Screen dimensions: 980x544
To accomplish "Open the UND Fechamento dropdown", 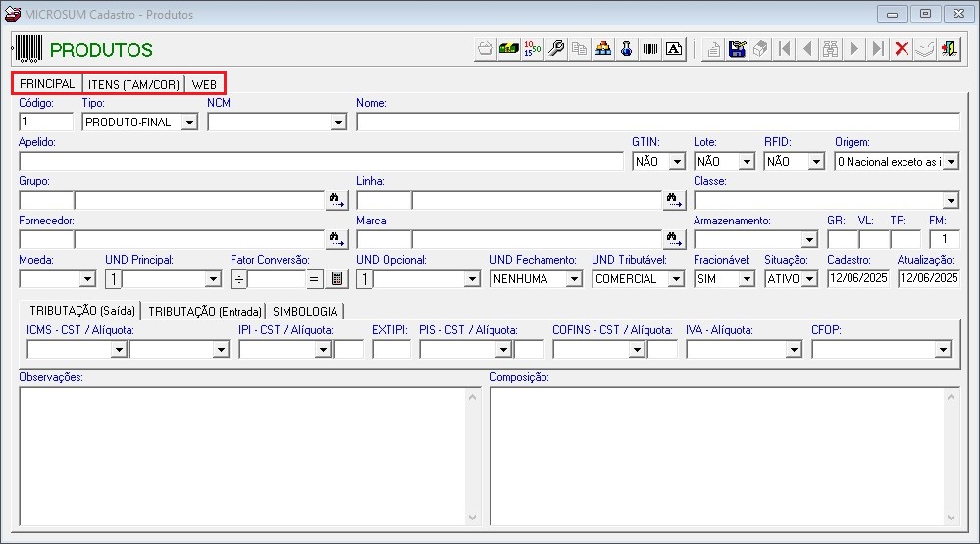I will pos(574,279).
